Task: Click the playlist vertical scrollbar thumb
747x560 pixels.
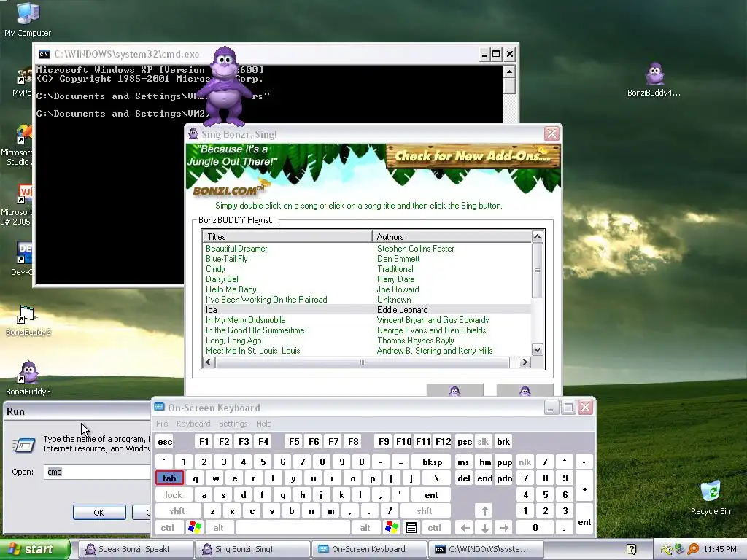Action: 538,271
